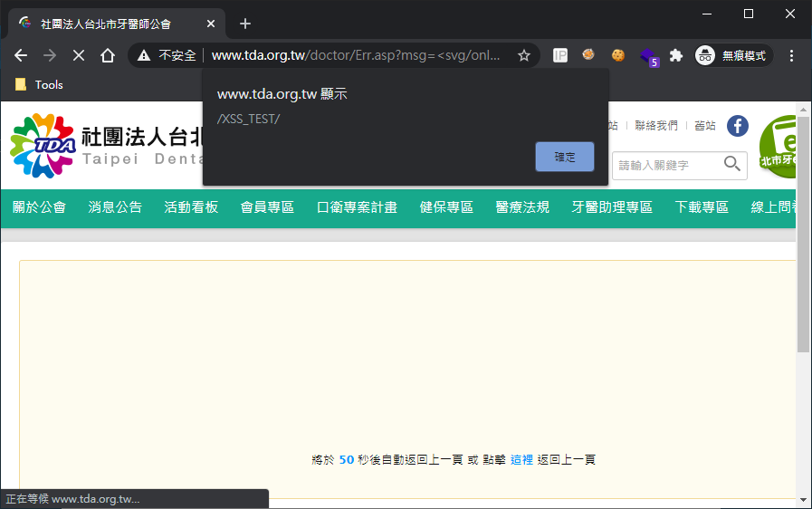This screenshot has width=812, height=509.
Task: Stop page loading with the X icon
Action: click(79, 55)
